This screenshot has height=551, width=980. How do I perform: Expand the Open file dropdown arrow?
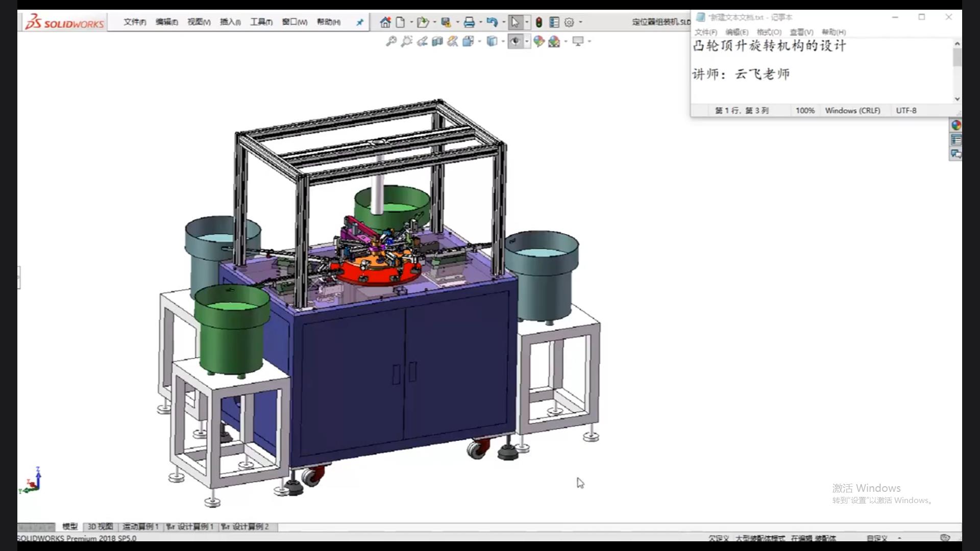click(435, 22)
